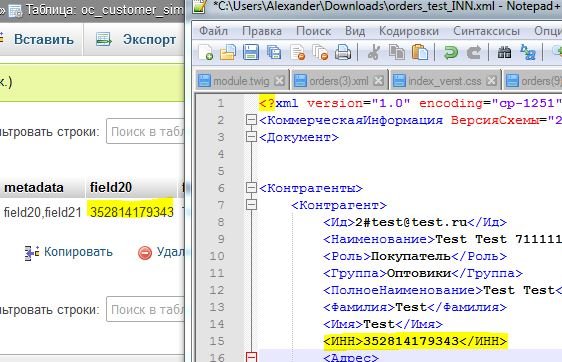Open the Файл menu

point(214,31)
